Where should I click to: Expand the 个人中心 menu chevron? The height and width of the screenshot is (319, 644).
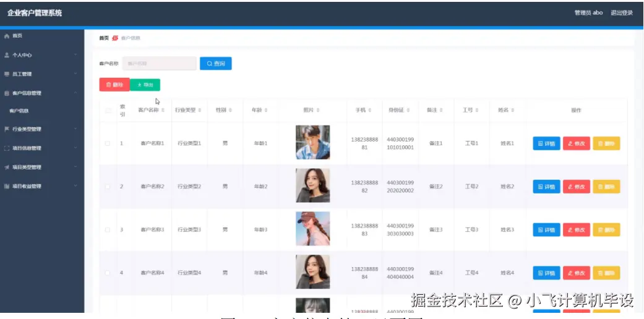(x=75, y=54)
